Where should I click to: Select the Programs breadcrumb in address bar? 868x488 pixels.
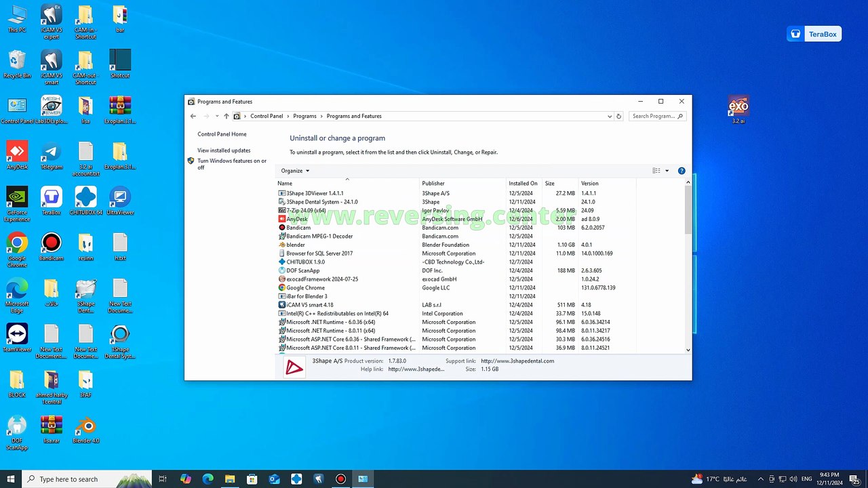tap(304, 116)
